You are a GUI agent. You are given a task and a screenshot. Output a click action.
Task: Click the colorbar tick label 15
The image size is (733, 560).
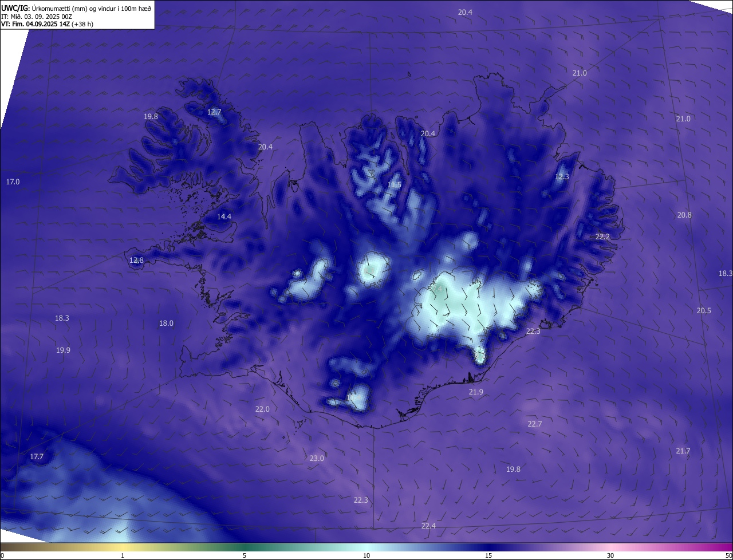(x=488, y=555)
